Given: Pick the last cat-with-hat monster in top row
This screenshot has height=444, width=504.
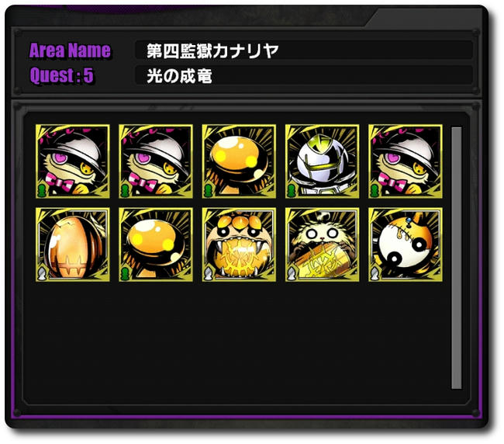Looking at the screenshot, I should 406,161.
